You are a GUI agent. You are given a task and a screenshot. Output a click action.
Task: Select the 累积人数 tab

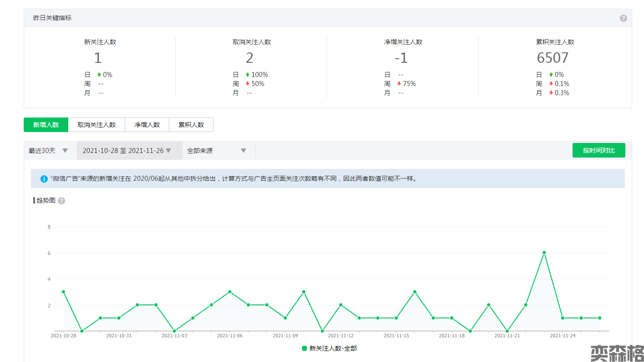[191, 125]
